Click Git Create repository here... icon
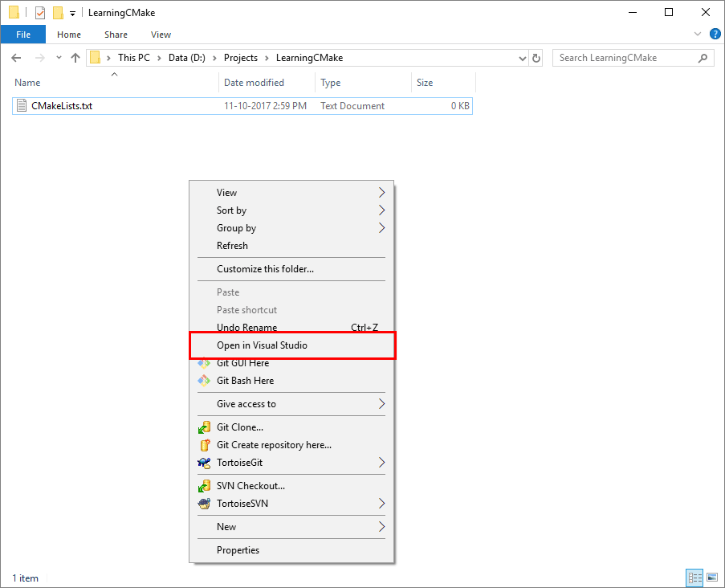Image resolution: width=725 pixels, height=588 pixels. tap(205, 445)
